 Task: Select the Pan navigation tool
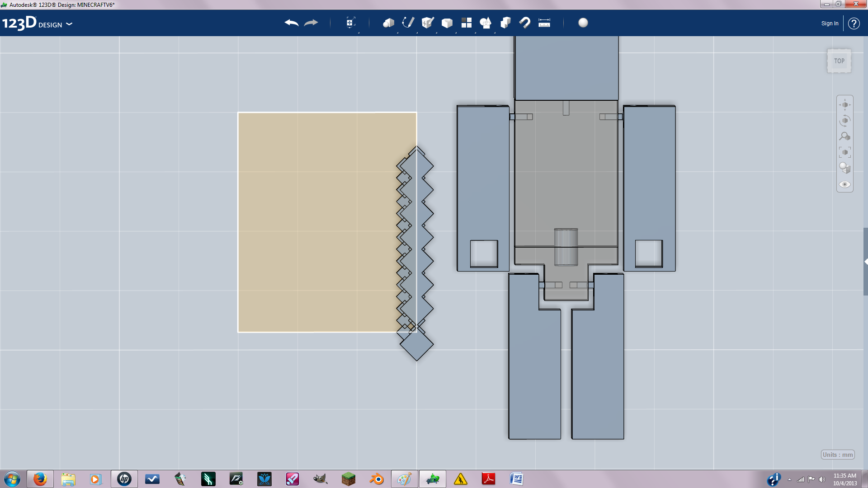coord(845,105)
